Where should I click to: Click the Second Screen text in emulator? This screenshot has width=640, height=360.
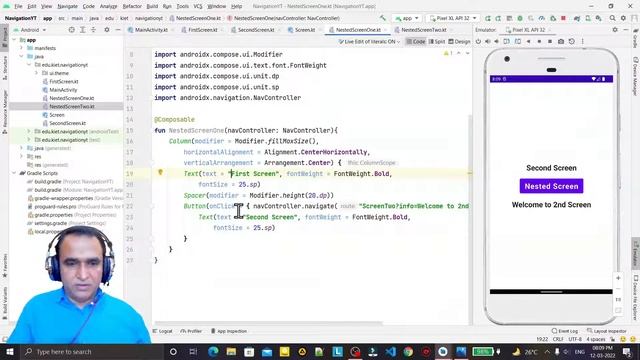click(x=551, y=168)
